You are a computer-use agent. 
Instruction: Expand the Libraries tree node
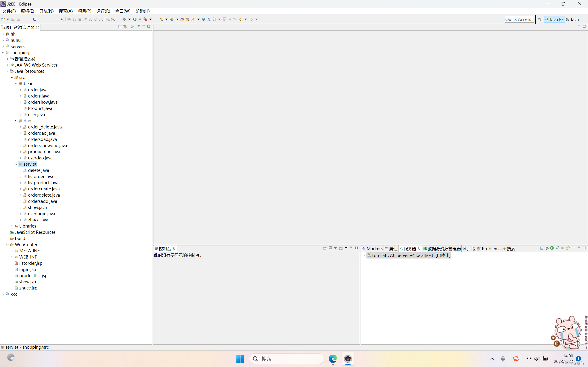[12, 226]
